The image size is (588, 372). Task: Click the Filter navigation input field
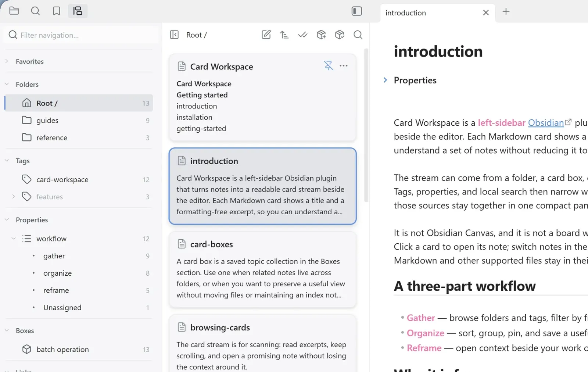click(x=81, y=35)
